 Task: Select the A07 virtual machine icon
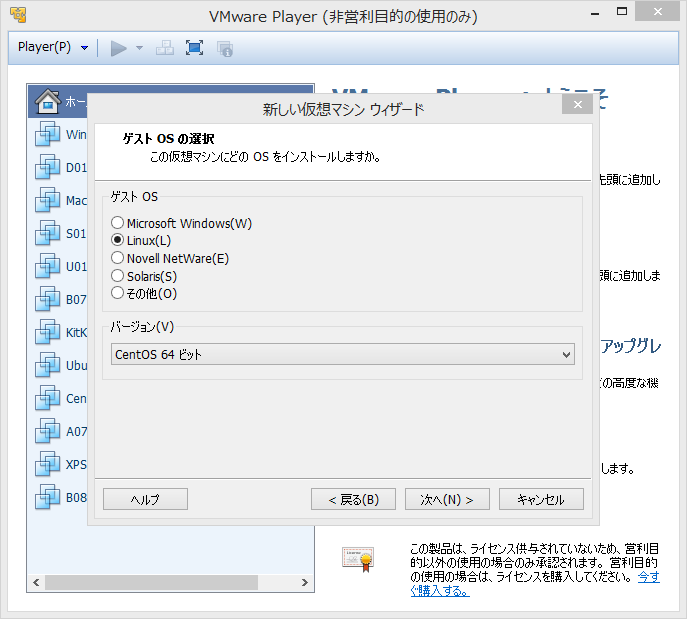[47, 431]
